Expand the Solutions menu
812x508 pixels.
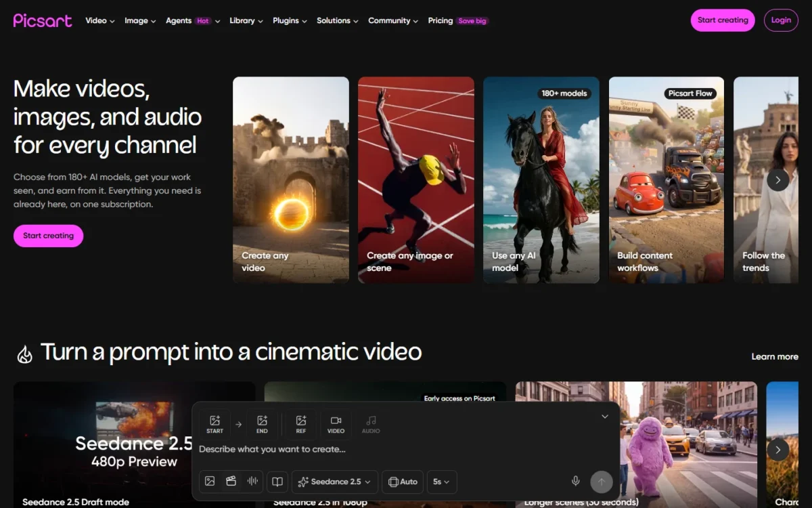(x=338, y=21)
